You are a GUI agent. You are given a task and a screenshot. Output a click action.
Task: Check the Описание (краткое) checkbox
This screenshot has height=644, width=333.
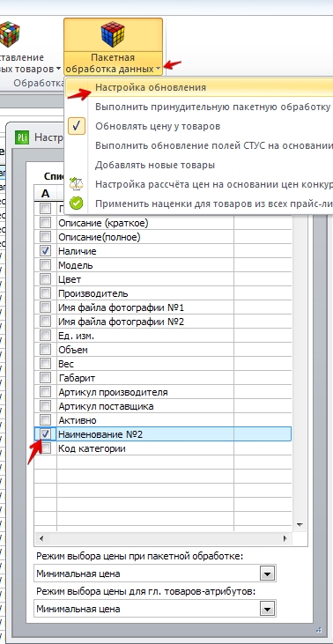click(46, 223)
